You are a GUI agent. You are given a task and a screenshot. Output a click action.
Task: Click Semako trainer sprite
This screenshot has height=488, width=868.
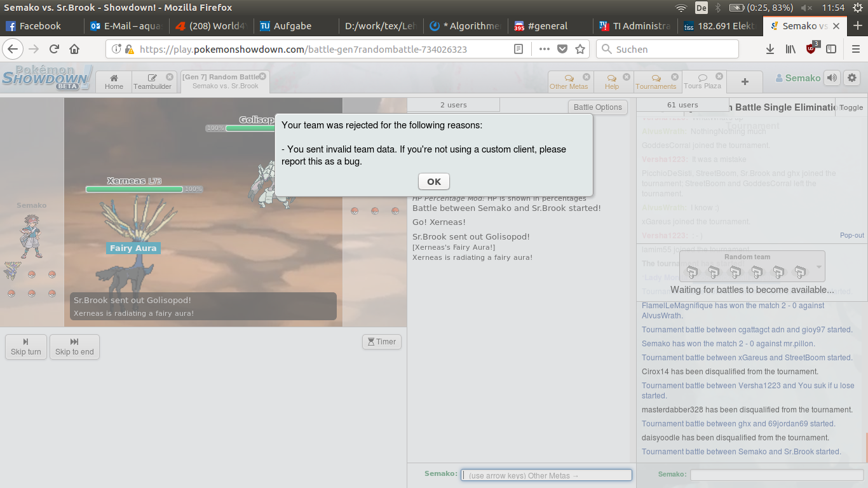(x=31, y=236)
